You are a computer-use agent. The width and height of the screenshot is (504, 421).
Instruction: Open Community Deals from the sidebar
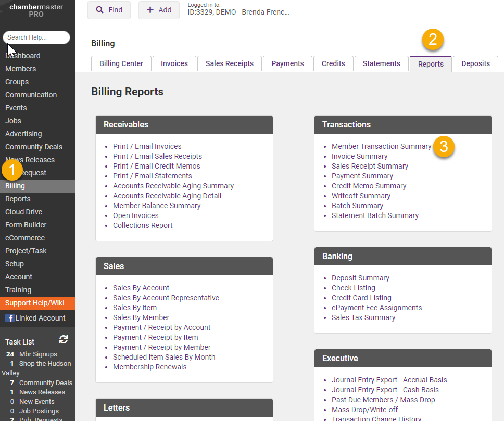[x=33, y=146]
